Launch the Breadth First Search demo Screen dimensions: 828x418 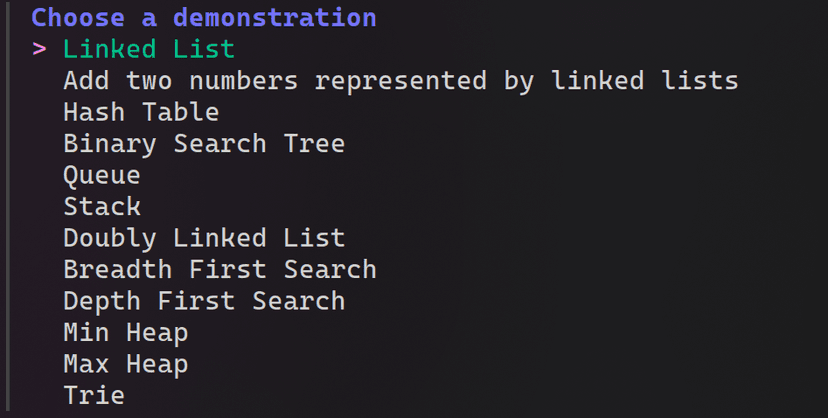tap(220, 270)
